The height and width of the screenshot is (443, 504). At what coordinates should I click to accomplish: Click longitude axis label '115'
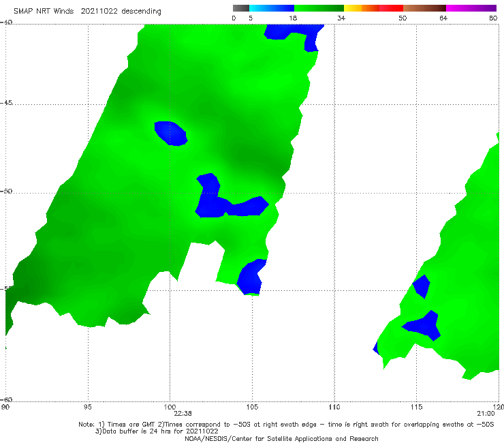tap(416, 407)
